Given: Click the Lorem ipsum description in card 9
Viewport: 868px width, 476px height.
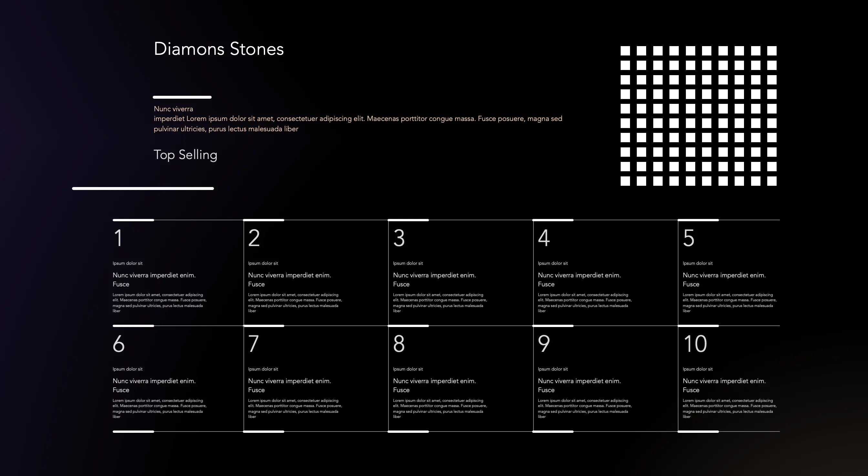Looking at the screenshot, I should pos(584,408).
